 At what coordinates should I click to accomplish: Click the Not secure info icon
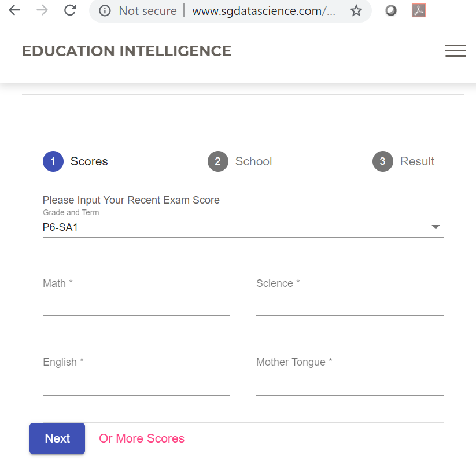click(105, 11)
